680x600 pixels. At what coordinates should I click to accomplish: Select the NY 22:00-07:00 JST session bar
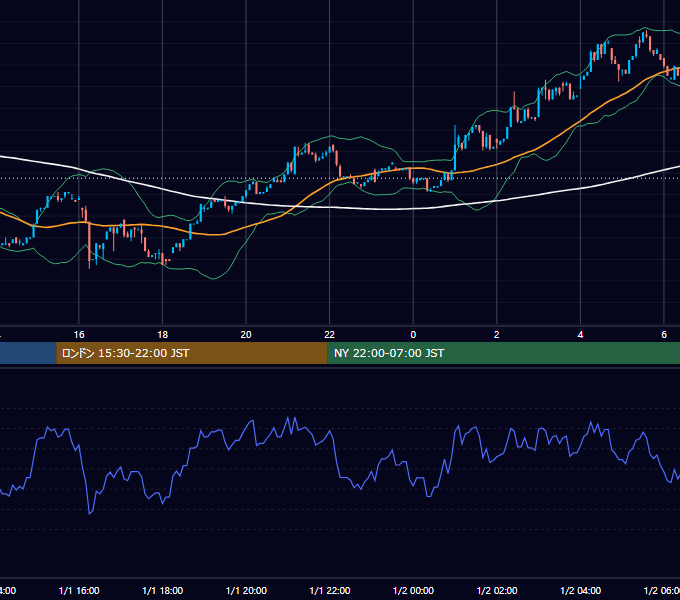503,353
